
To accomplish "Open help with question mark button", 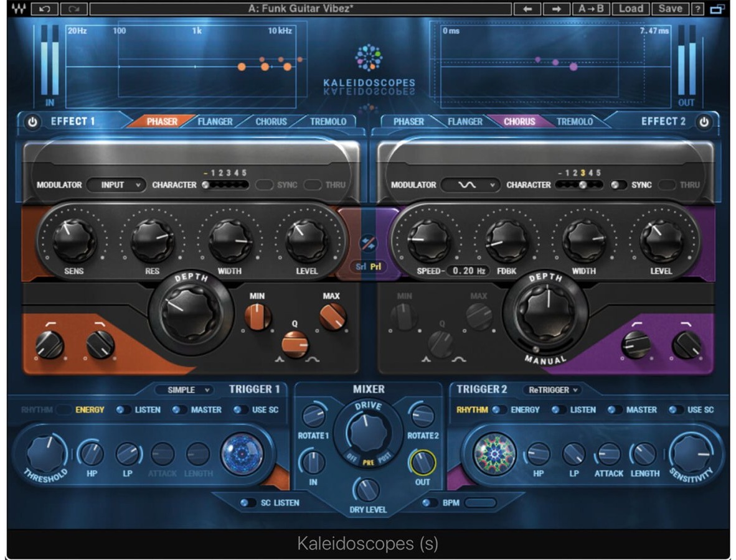I will tap(698, 9).
